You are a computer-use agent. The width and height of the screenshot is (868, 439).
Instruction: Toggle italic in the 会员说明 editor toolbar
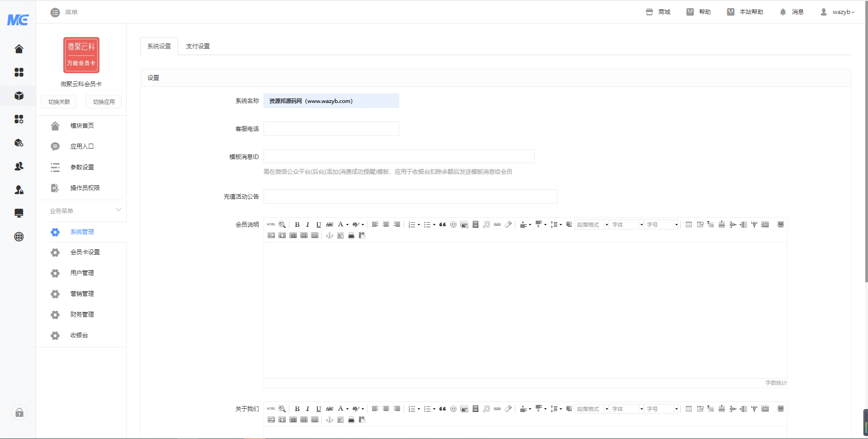308,224
